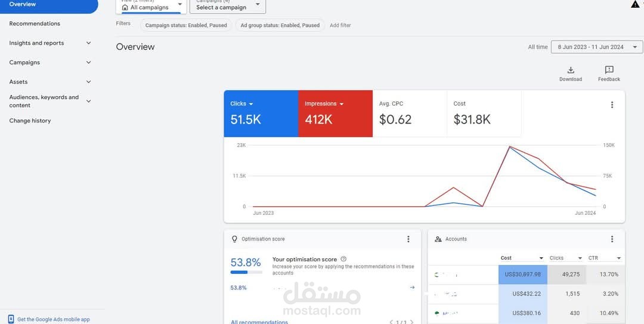Image resolution: width=644 pixels, height=324 pixels.
Task: Open the date range dropdown
Action: pyautogui.click(x=597, y=47)
